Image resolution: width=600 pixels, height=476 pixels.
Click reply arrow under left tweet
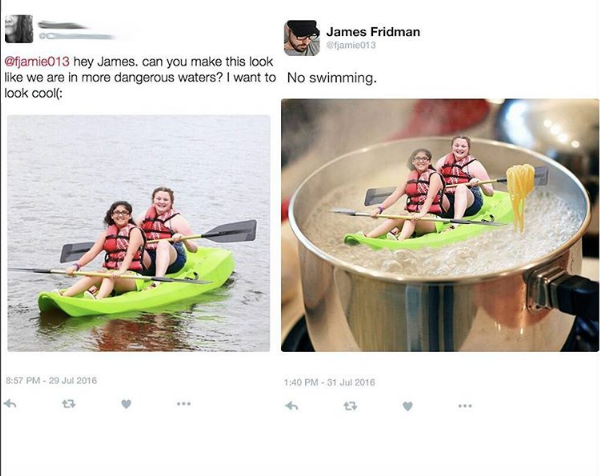[10, 403]
